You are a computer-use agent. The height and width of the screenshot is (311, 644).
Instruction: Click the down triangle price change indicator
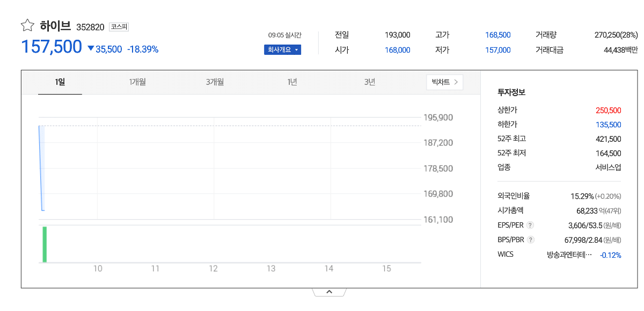pos(91,49)
